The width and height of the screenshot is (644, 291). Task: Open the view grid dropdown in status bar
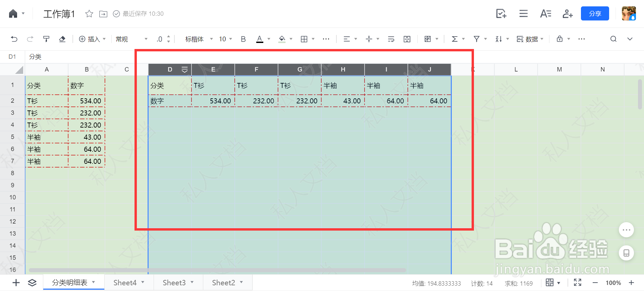[x=553, y=283]
